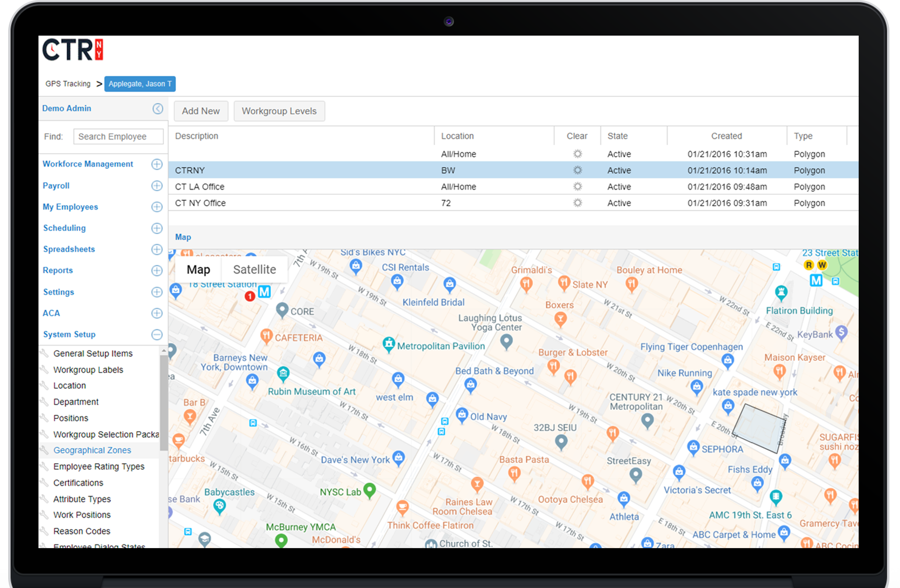
Task: Click the NYSC Lab green marker
Action: pyautogui.click(x=369, y=490)
